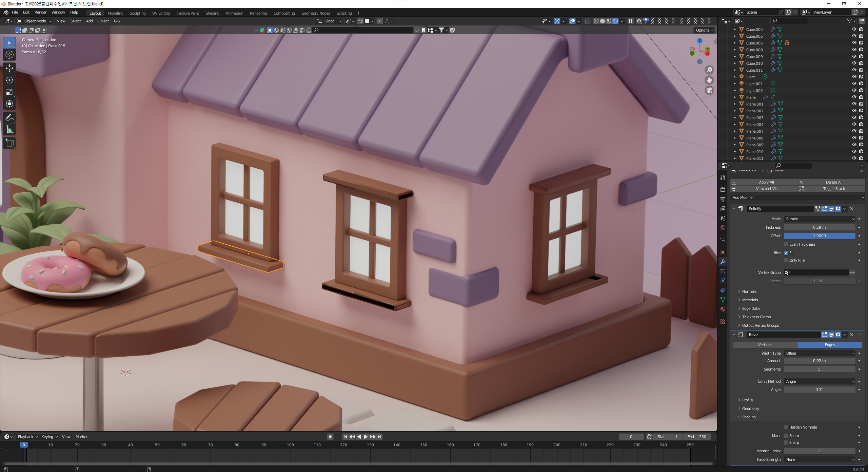The width and height of the screenshot is (868, 472).
Task: Click the zoom magnifier navigation gizmo
Action: (709, 70)
